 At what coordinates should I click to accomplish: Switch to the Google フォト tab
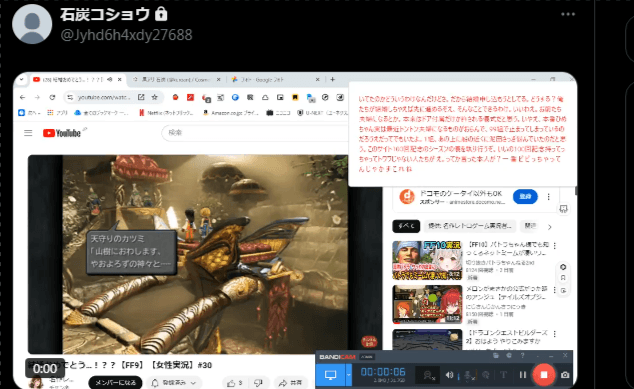pyautogui.click(x=275, y=80)
